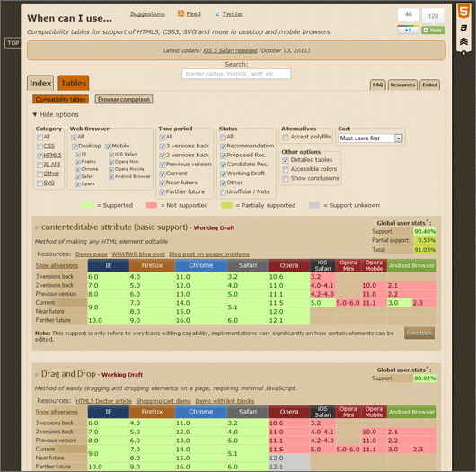Switch to Browser comparison sub-tab
This screenshot has width=476, height=472.
[124, 100]
